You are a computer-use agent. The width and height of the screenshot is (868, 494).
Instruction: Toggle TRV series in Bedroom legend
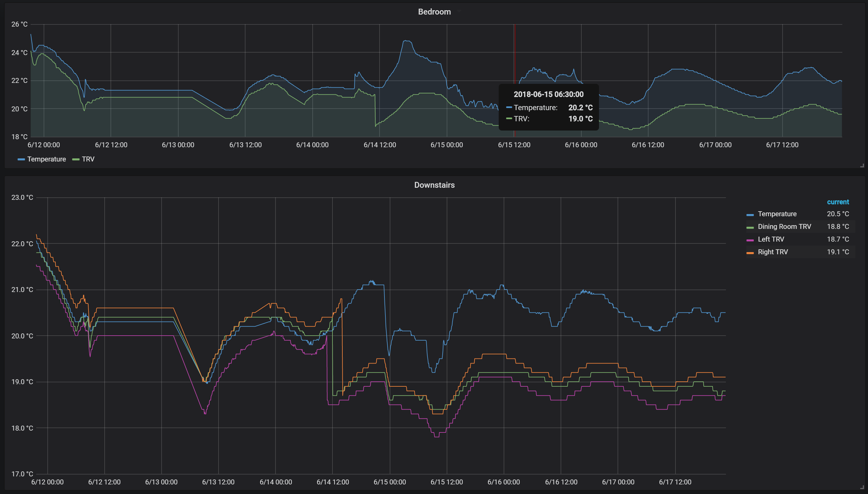pos(88,159)
